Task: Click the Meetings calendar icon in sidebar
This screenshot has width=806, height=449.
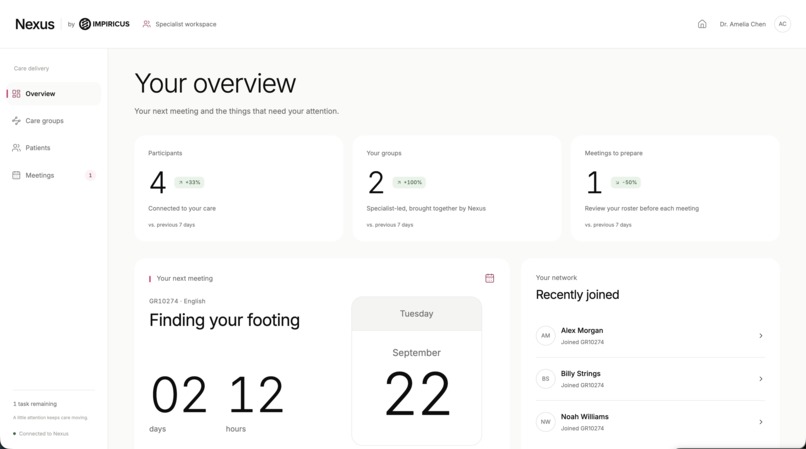Action: coord(16,175)
